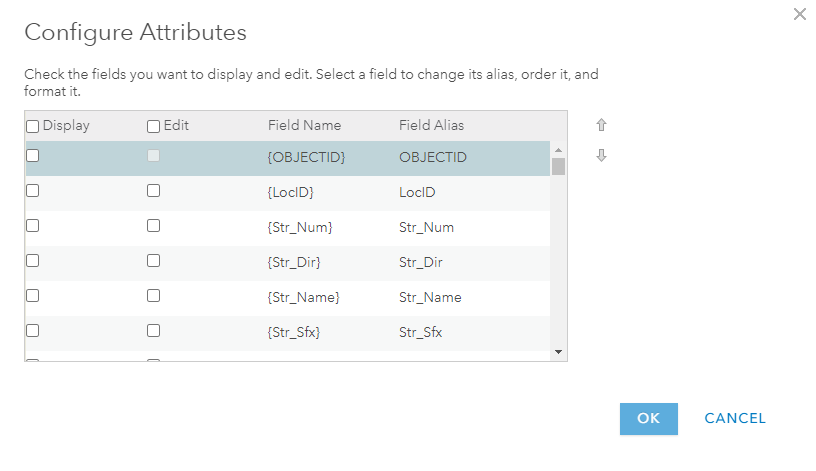Click the Field Alias column header
816x471 pixels.
431,126
